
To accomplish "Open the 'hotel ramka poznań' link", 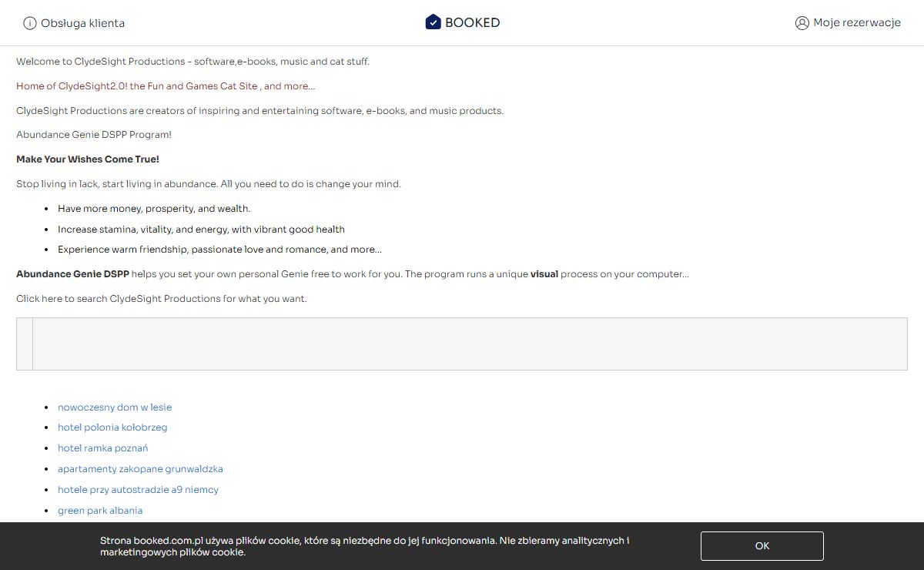I will point(103,448).
